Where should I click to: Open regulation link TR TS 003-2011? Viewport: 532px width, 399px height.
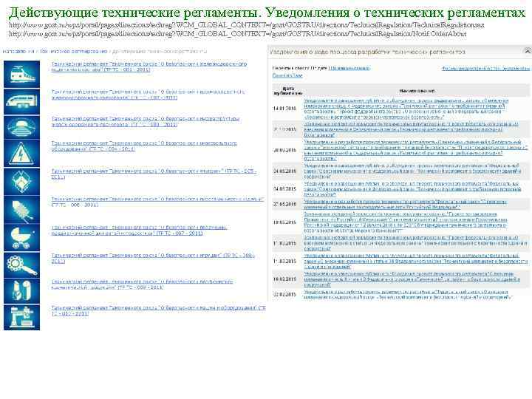pyautogui.click(x=146, y=122)
